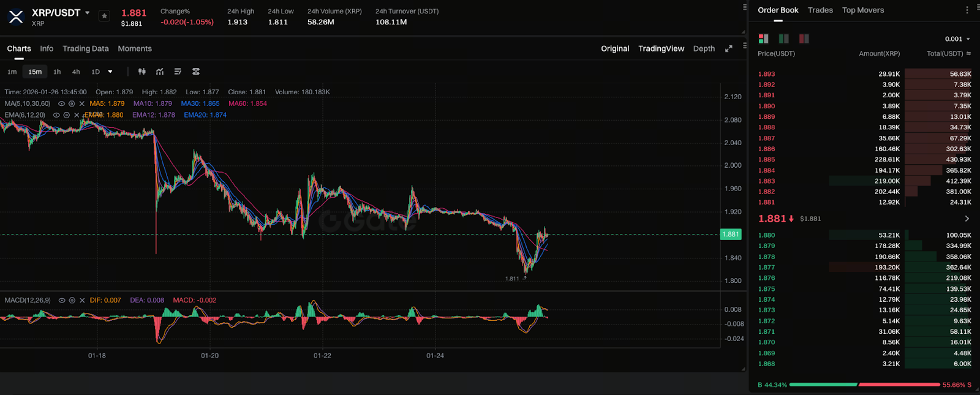Screen dimensions: 980x395
Task: Click the XRP coin logo icon
Action: coord(16,17)
